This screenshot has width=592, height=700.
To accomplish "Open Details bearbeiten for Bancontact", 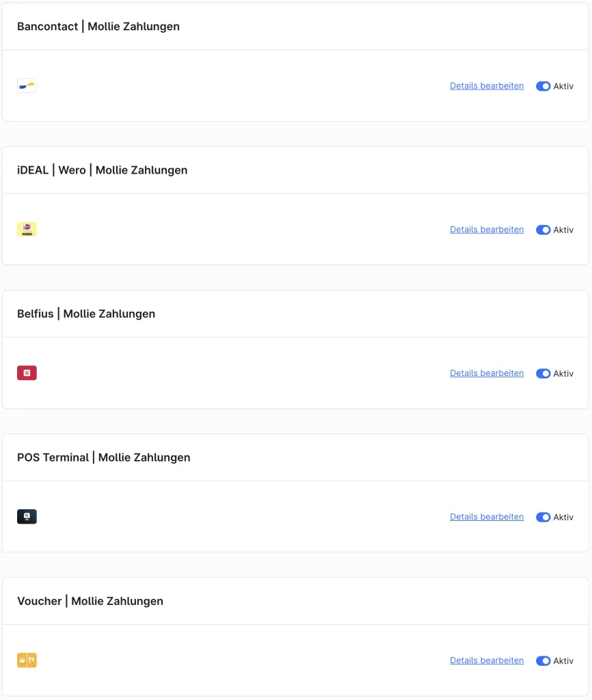I will (x=487, y=85).
